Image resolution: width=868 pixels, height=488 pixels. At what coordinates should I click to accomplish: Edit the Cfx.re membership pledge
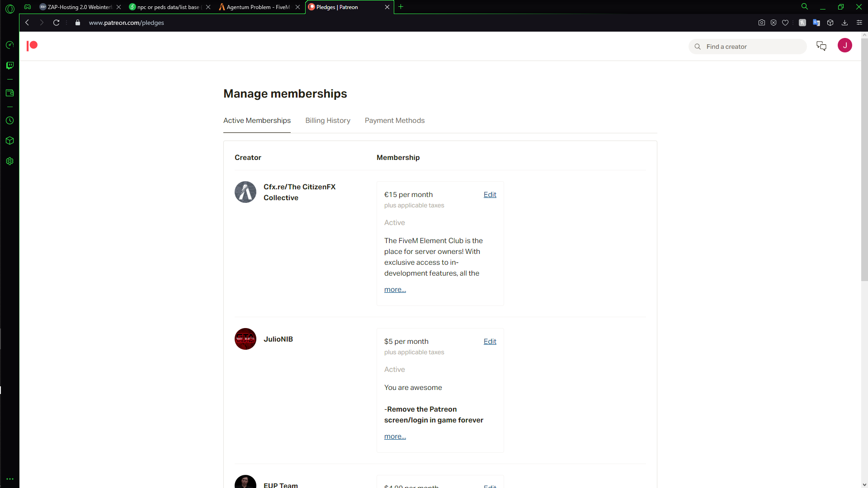[490, 194]
